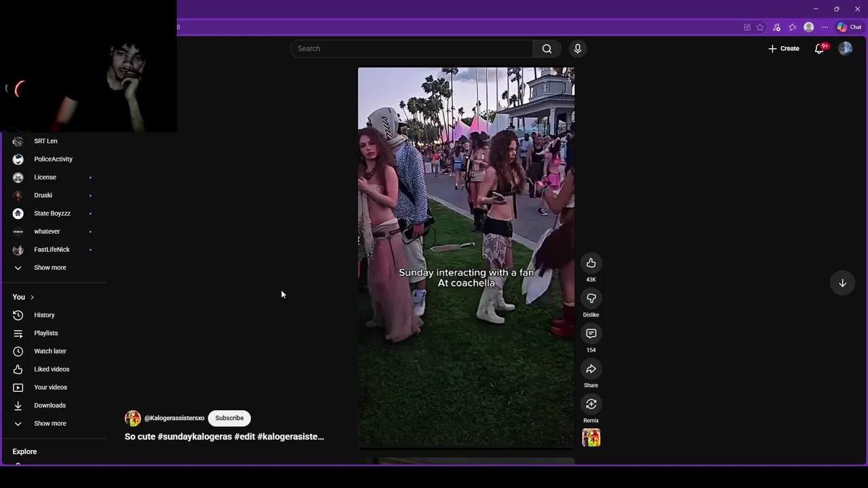
Task: Click the #edit hashtag
Action: pos(244,436)
